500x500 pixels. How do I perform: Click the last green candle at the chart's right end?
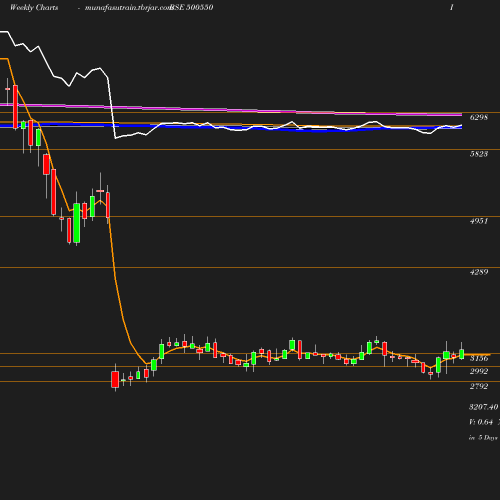(462, 354)
